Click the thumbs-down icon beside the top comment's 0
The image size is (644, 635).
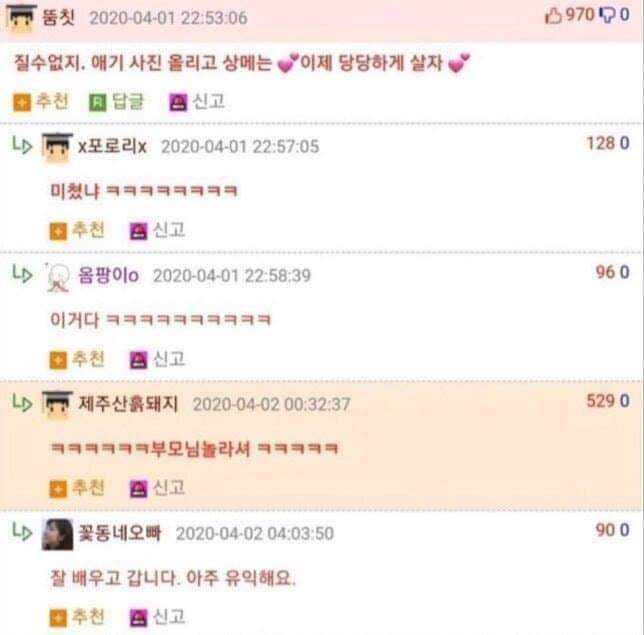[x=607, y=16]
